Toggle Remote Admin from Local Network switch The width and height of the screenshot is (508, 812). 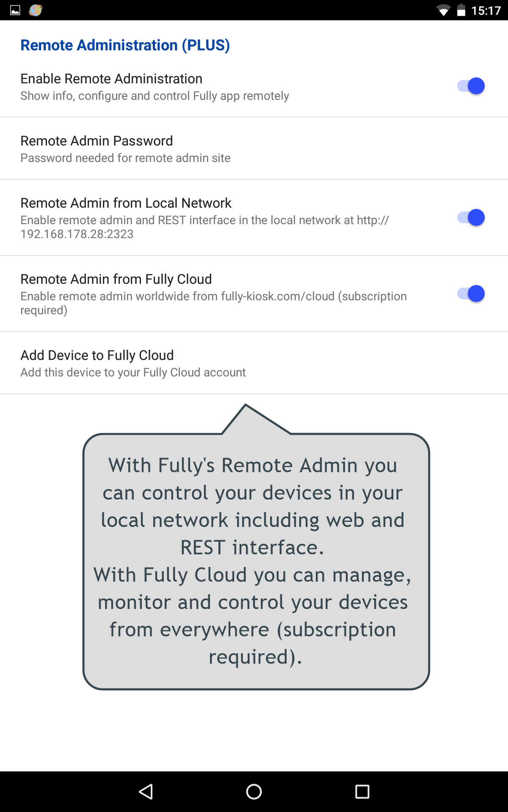tap(471, 218)
